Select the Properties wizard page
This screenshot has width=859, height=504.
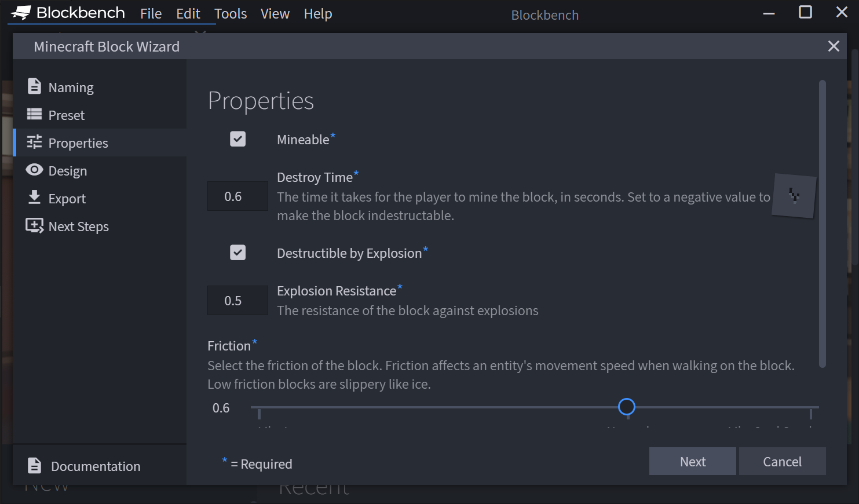point(100,143)
